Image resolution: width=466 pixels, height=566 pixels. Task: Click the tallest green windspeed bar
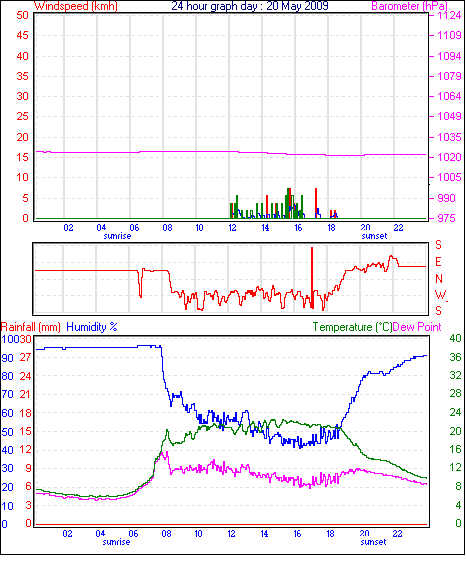tap(288, 203)
